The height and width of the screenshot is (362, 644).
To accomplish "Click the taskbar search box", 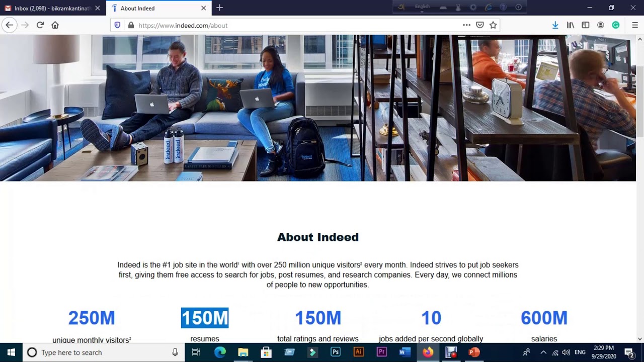I will 104,352.
